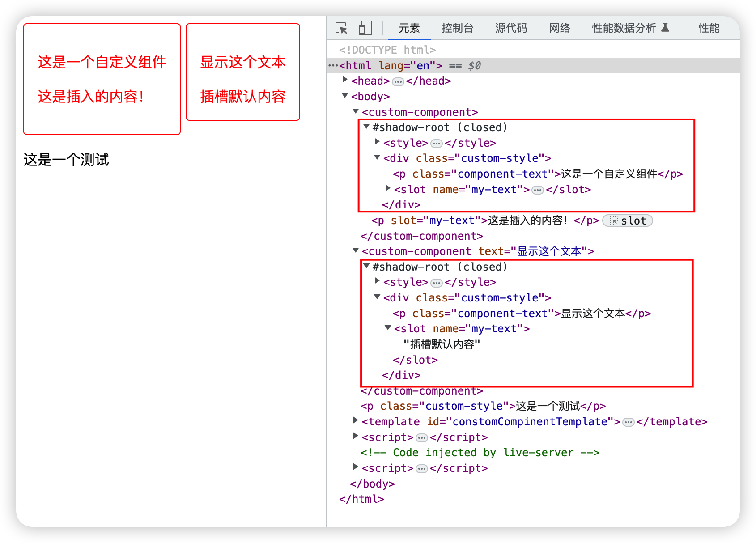Select the live-server code comment line
The image size is (756, 543).
tap(480, 453)
